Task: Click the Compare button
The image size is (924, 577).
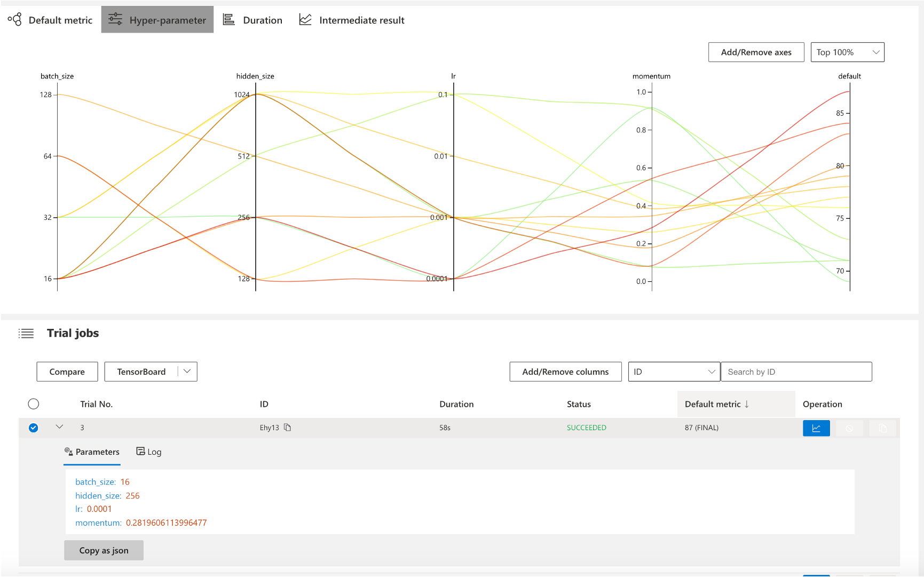Action: tap(67, 372)
